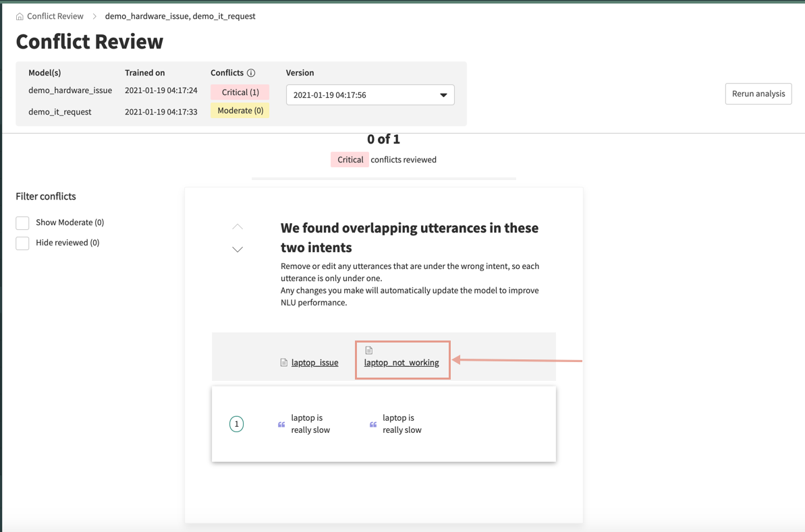Select the left 'laptop is really slow' utterance
This screenshot has height=532, width=805.
310,424
